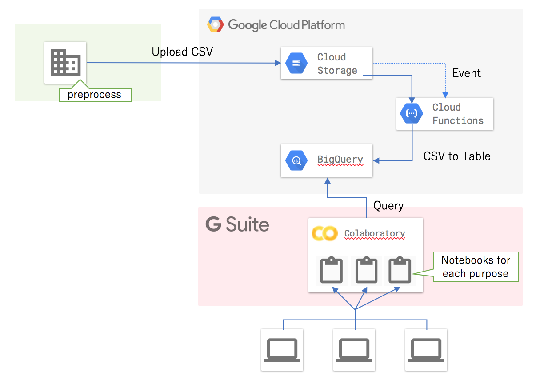Click the Upload CSV label
This screenshot has width=544, height=392.
click(x=182, y=52)
